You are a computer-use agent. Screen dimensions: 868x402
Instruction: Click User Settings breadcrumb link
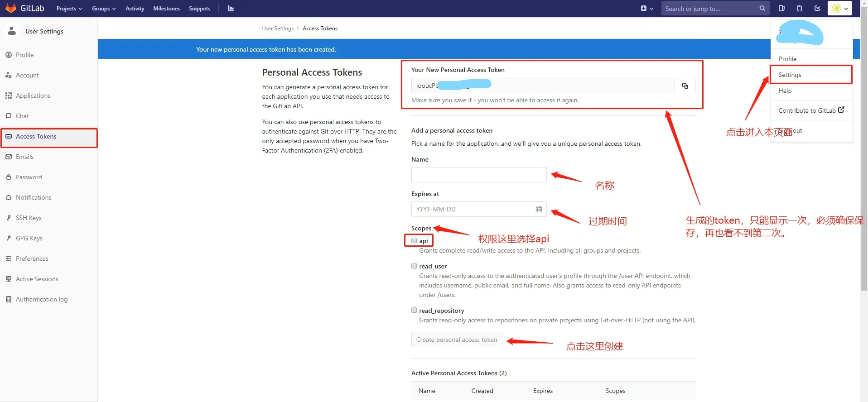[x=278, y=29]
